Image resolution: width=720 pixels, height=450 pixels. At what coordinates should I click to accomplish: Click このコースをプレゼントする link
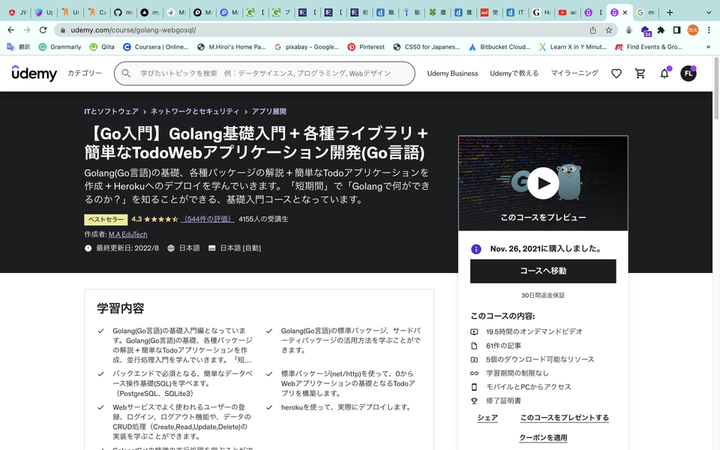point(564,418)
